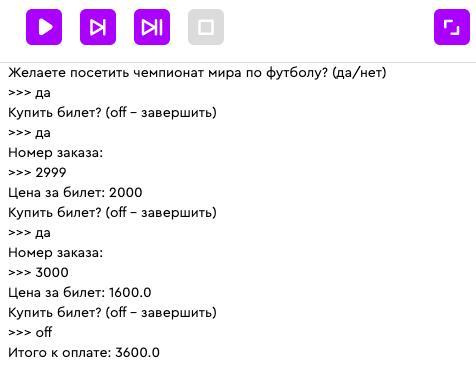Click 'Номер заказа:' prompt preceding the 3000 entry
This screenshot has height=369, width=476.
(x=55, y=252)
